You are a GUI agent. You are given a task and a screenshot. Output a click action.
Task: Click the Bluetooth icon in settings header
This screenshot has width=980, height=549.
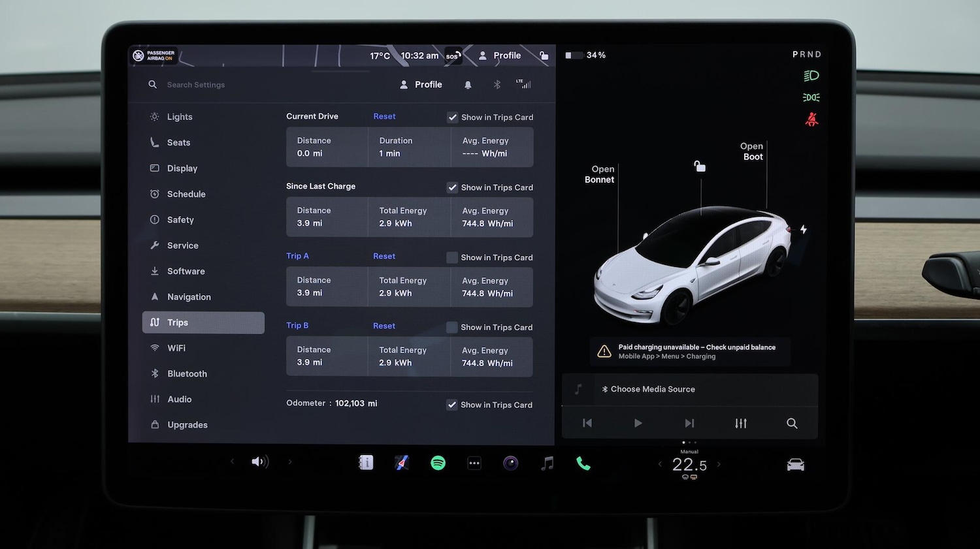pyautogui.click(x=497, y=85)
